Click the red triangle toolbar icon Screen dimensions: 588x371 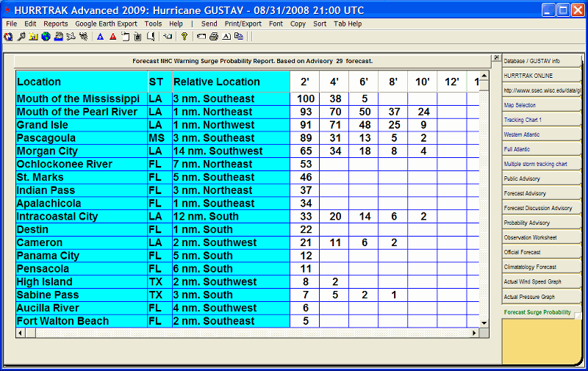112,36
